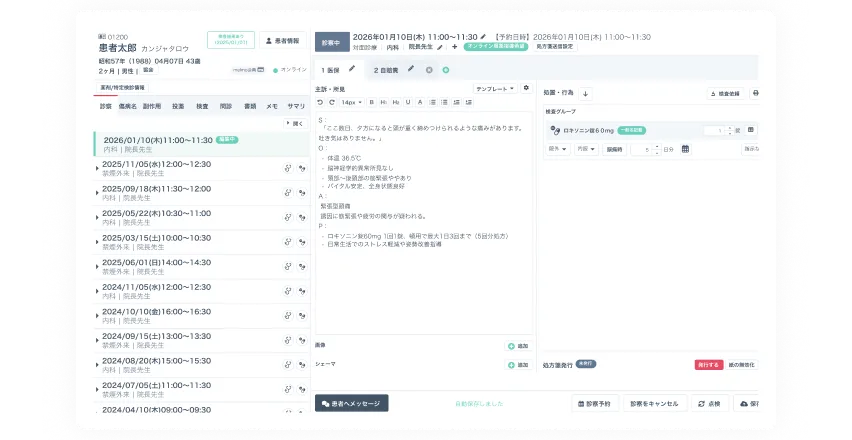Click stethoscope icon on 2025/11/05 visit row

pos(288,168)
